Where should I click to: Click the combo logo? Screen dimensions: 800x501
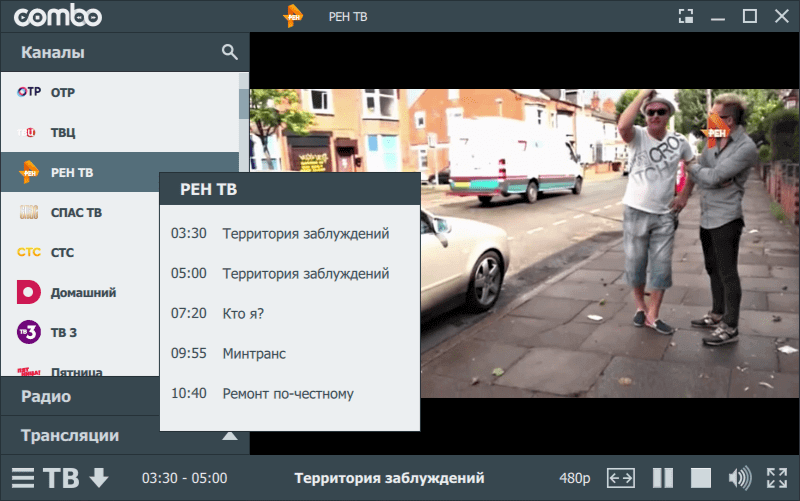point(58,15)
